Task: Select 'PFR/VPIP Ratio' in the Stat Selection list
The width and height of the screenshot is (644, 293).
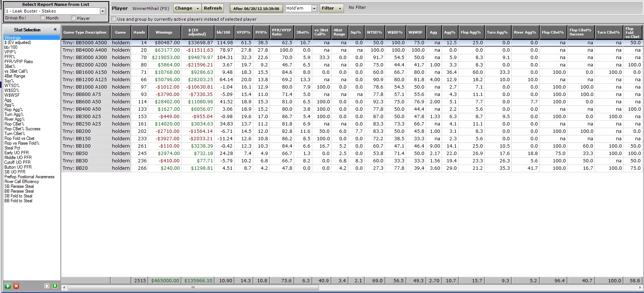Action: 18,62
